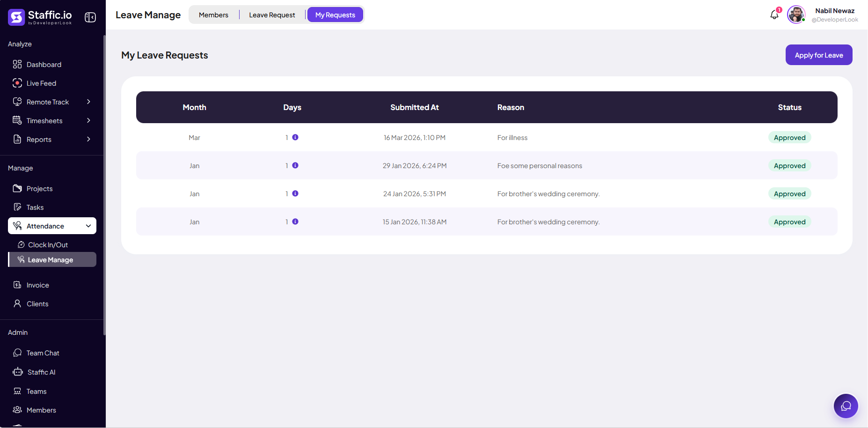Click the Status column header

789,107
